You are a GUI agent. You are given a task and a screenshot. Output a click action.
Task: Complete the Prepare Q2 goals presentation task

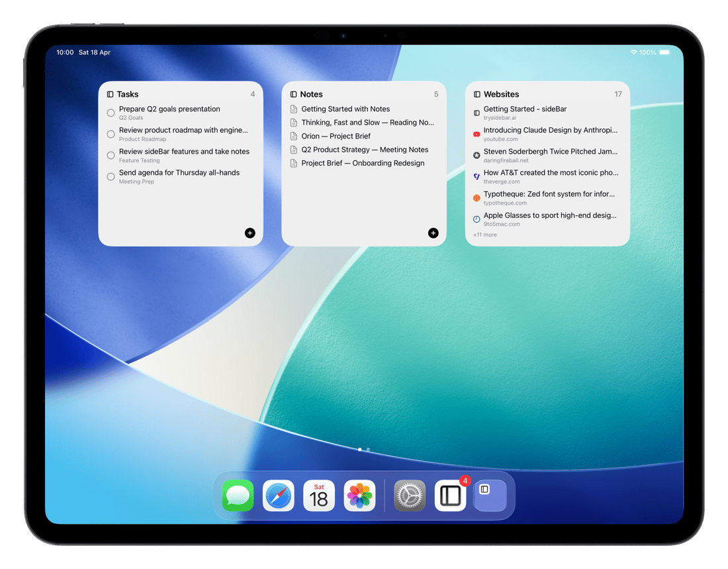click(111, 113)
